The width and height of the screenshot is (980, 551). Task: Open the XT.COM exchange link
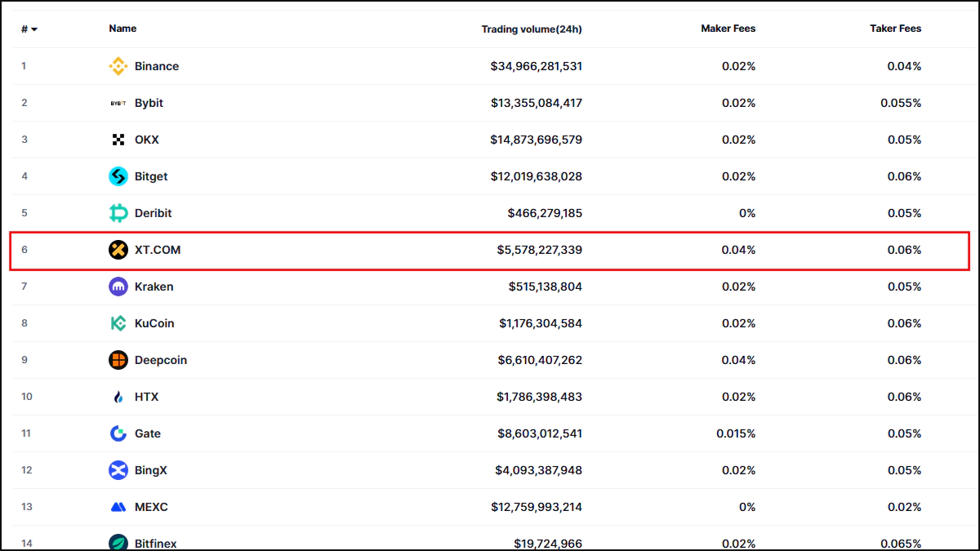coord(158,250)
